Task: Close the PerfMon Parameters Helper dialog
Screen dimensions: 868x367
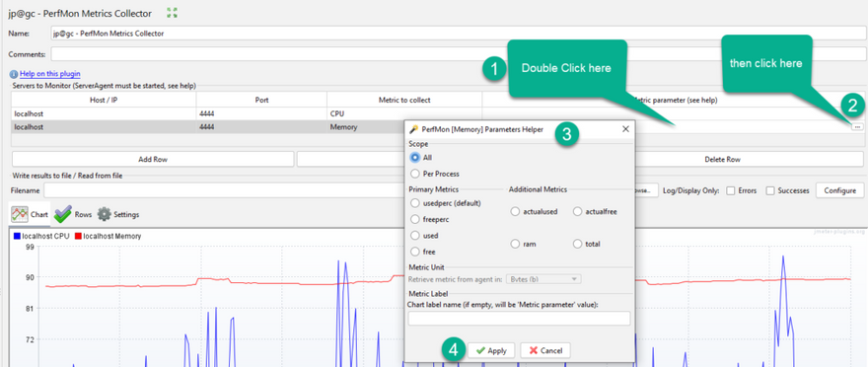Action: (x=625, y=129)
